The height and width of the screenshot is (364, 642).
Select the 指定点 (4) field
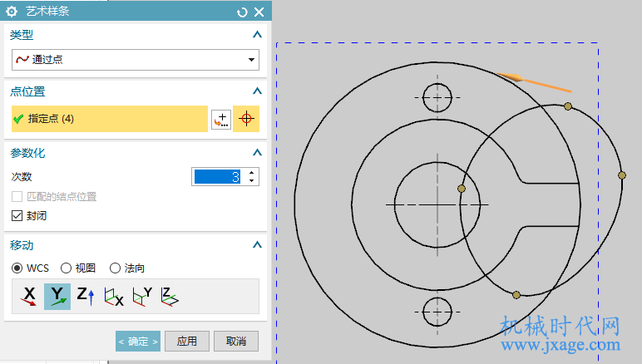(x=110, y=119)
